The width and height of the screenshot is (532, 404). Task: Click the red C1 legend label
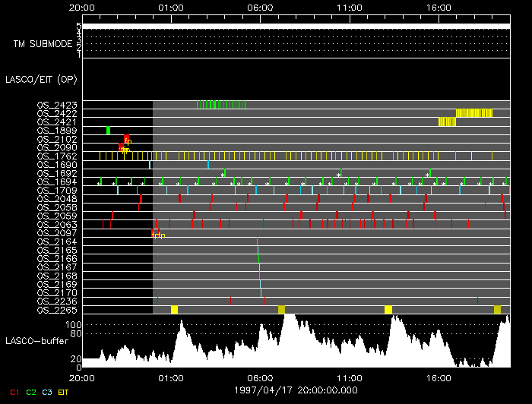14,392
